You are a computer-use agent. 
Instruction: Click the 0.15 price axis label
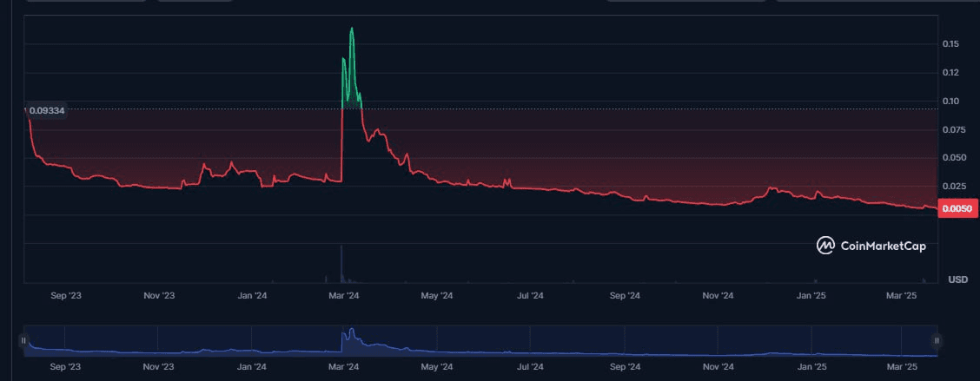951,43
